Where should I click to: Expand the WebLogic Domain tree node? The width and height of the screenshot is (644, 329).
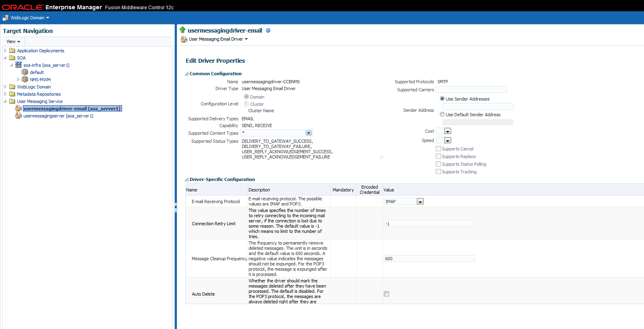(x=5, y=87)
